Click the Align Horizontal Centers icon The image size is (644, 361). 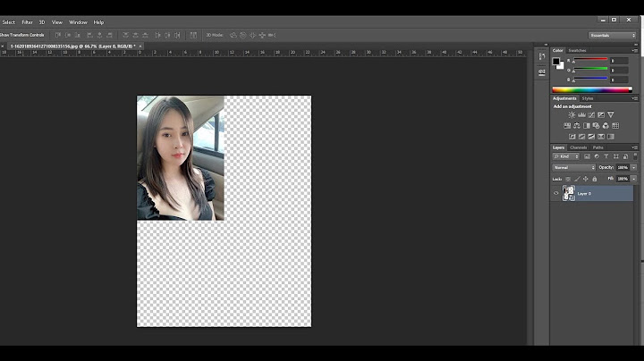99,35
